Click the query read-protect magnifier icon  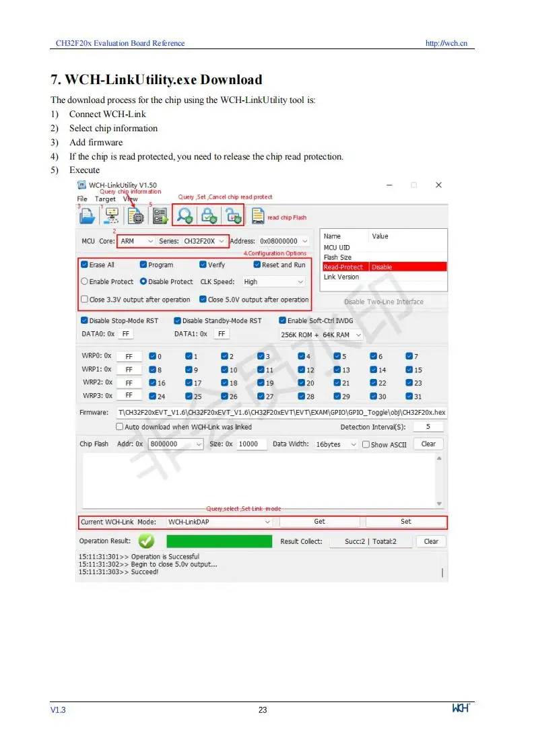coord(185,215)
